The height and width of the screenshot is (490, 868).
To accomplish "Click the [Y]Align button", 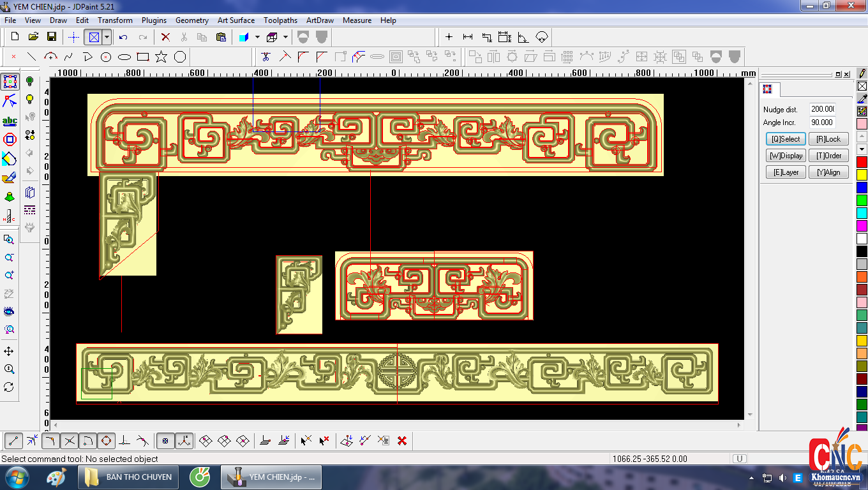I will pos(828,172).
